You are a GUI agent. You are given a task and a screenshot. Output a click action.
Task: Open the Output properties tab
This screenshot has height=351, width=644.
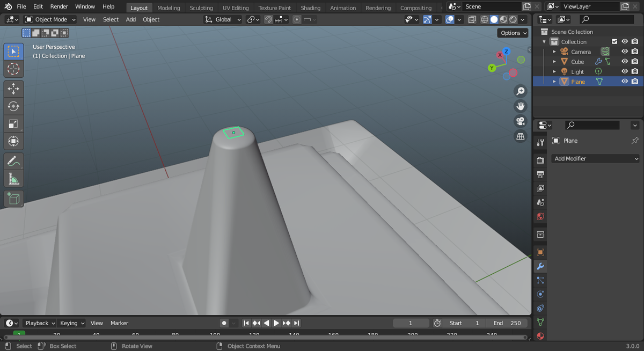[540, 174]
